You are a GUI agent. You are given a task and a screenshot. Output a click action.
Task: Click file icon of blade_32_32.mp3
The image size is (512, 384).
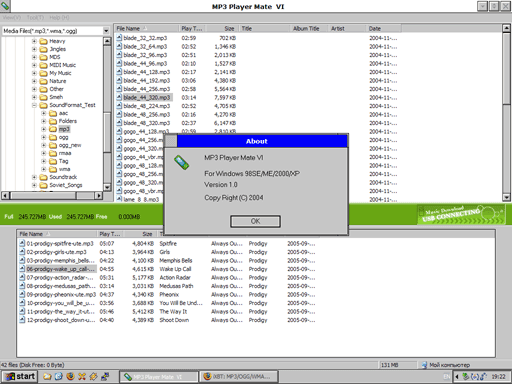click(x=119, y=38)
